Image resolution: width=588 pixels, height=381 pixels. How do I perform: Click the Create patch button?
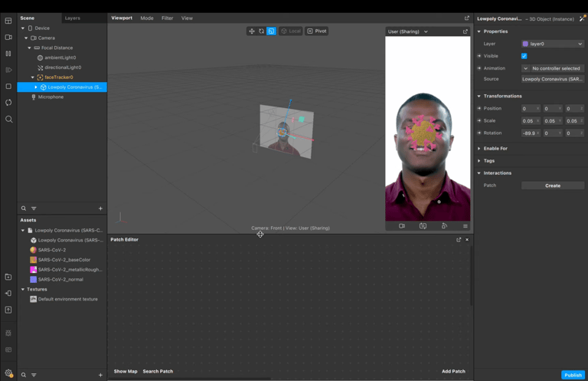coord(553,186)
